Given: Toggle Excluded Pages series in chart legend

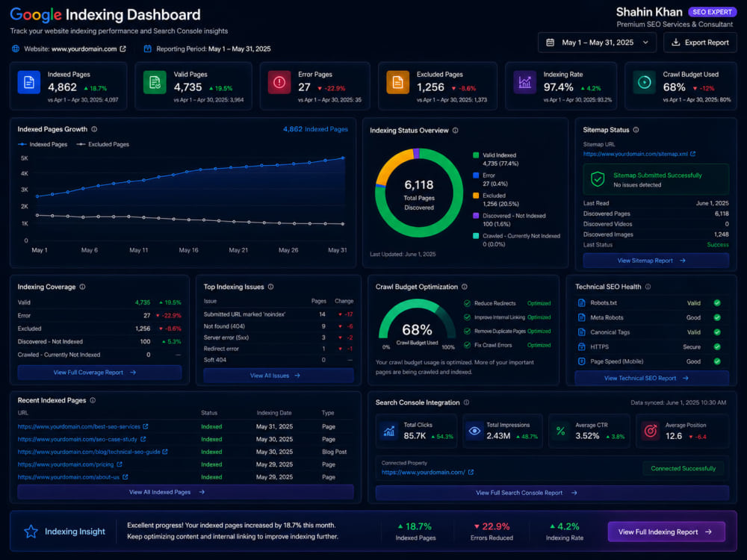Looking at the screenshot, I should click(102, 144).
